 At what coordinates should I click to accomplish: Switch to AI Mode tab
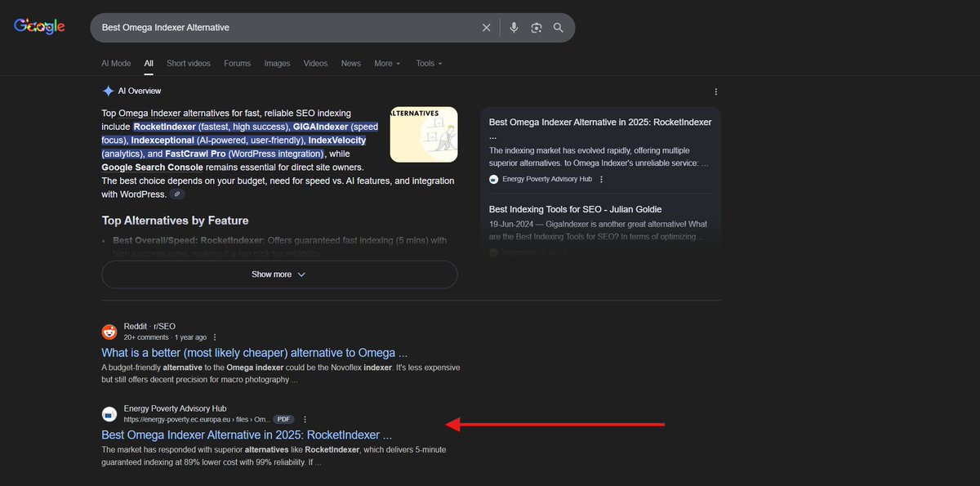116,64
